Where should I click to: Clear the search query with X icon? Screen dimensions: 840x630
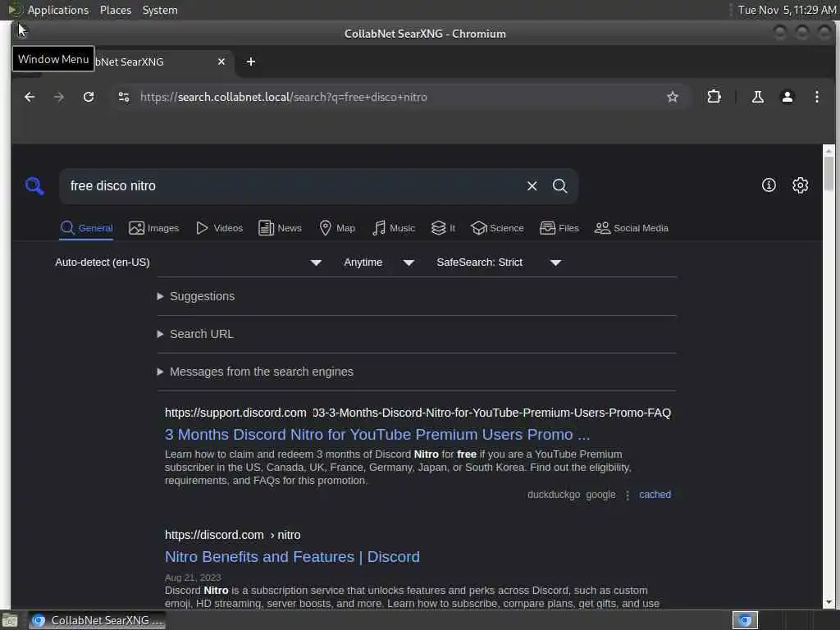tap(532, 186)
